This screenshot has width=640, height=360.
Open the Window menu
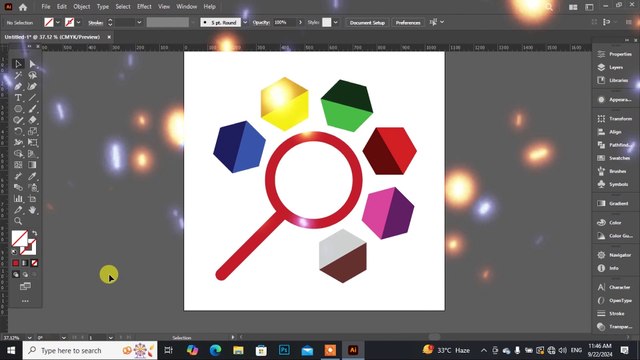[x=187, y=7]
